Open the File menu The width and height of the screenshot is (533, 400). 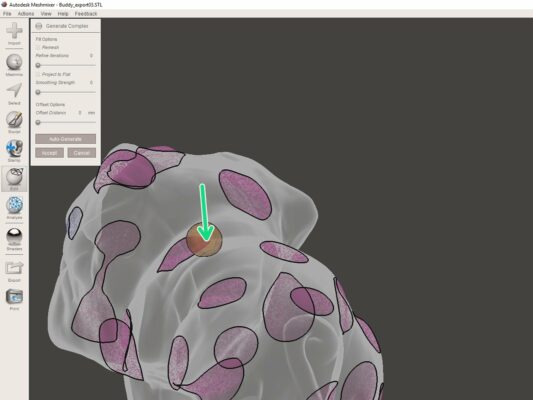pos(7,14)
